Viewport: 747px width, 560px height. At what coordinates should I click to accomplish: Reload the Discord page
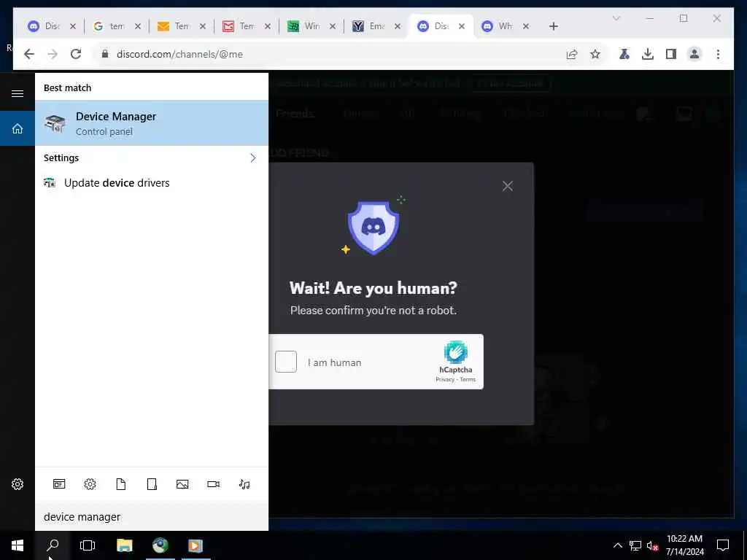(76, 54)
